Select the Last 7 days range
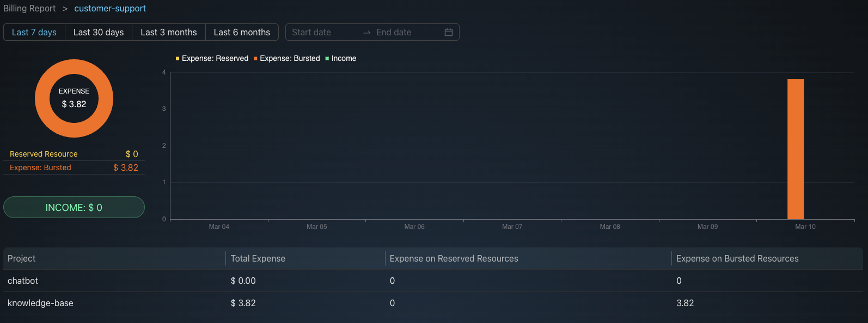The height and width of the screenshot is (323, 868). point(34,32)
